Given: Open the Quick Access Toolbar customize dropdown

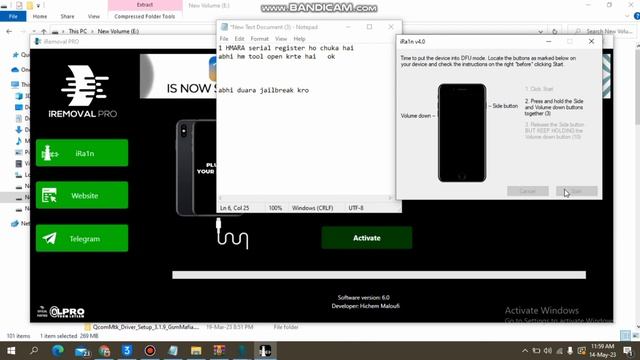Looking at the screenshot, I should tap(38, 6).
